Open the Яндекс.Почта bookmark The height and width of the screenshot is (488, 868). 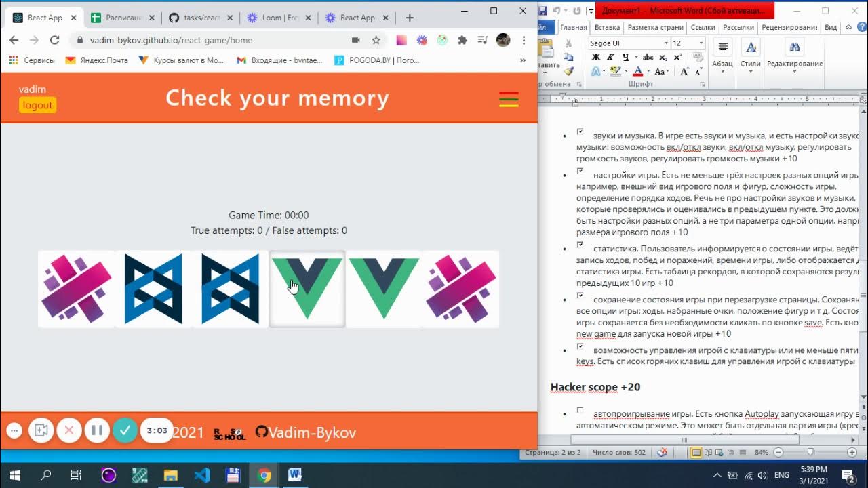[x=97, y=60]
